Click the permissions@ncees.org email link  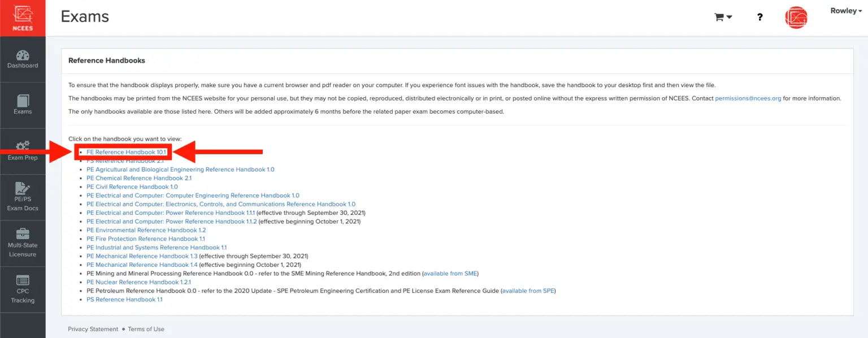coord(748,98)
